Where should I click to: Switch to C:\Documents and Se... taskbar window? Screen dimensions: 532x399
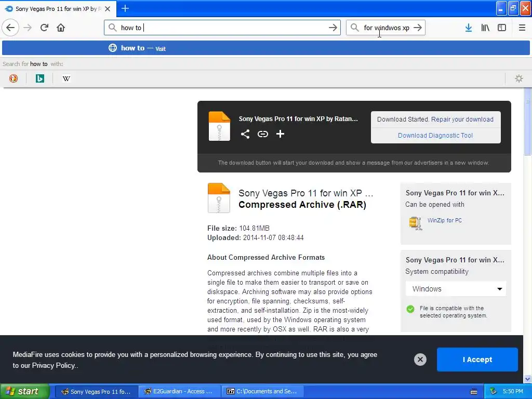coord(262,392)
